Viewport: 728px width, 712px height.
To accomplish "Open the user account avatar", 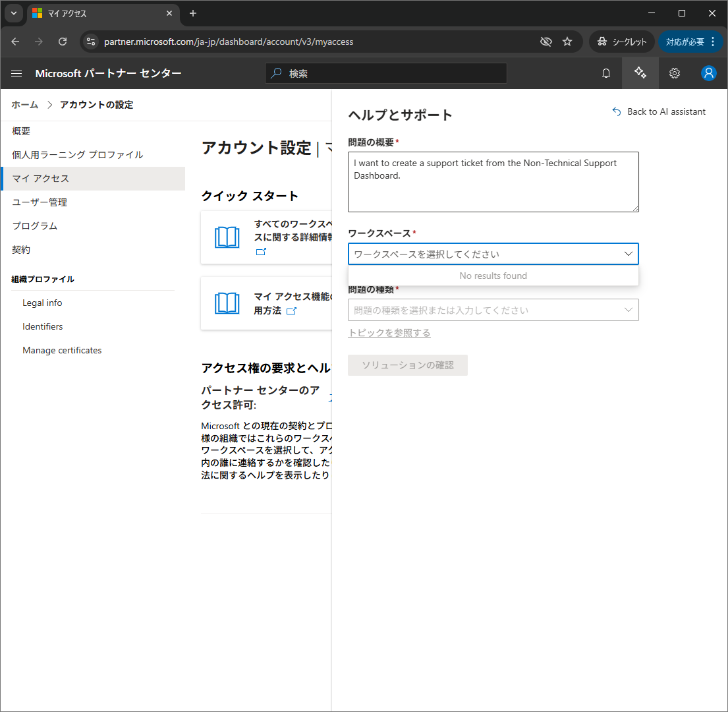I will (708, 73).
